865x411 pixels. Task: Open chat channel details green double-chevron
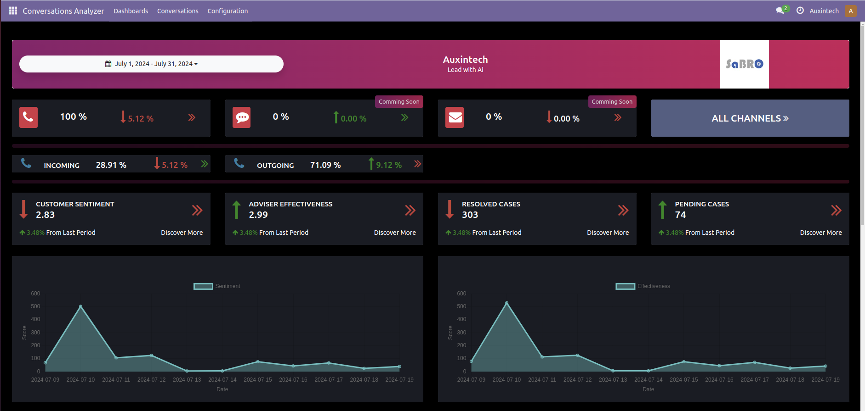(x=404, y=118)
